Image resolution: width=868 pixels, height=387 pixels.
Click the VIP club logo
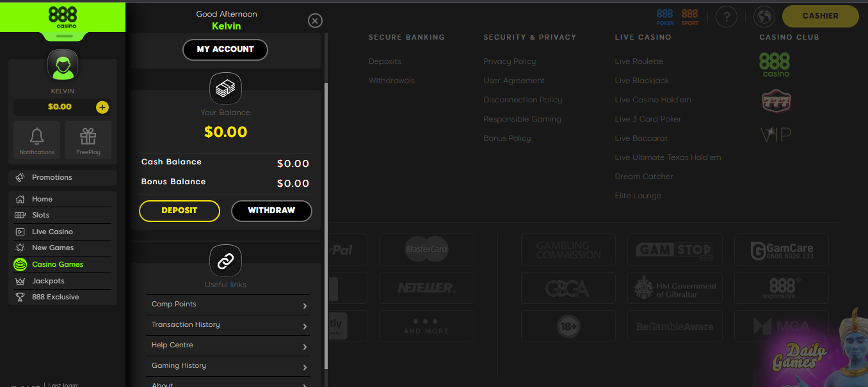click(775, 134)
